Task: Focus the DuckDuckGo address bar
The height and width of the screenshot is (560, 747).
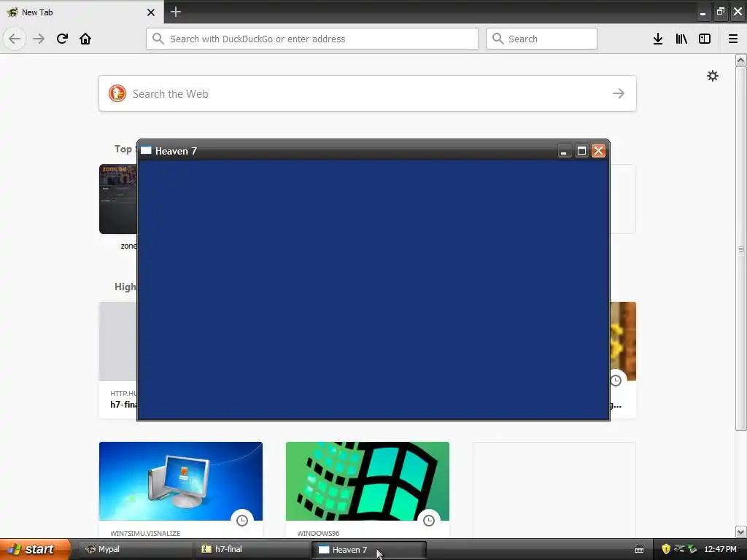Action: point(312,39)
